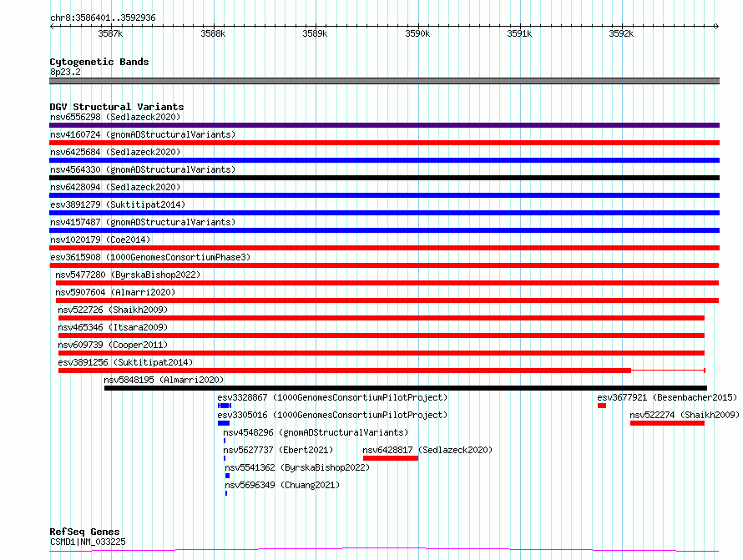Click the left arrow of the ruler
Viewport: 743px width, 560px height.
pyautogui.click(x=52, y=27)
